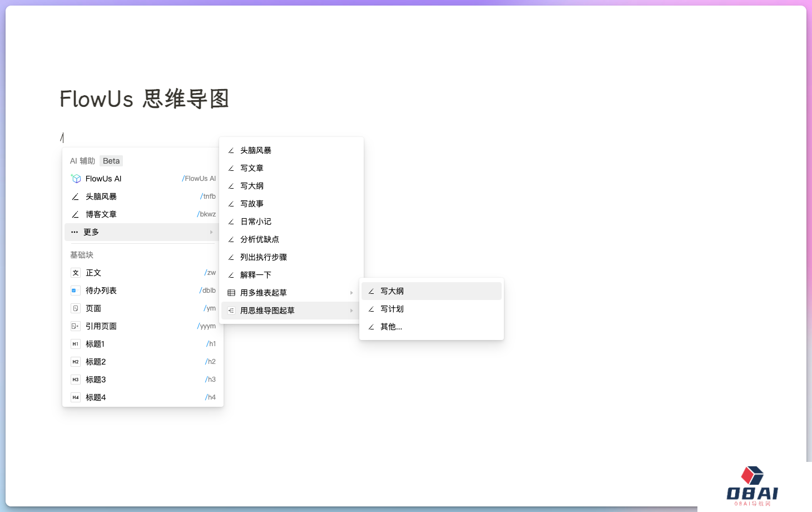Image resolution: width=812 pixels, height=512 pixels.
Task: Click the H2 icon for 标题2
Action: (x=76, y=362)
